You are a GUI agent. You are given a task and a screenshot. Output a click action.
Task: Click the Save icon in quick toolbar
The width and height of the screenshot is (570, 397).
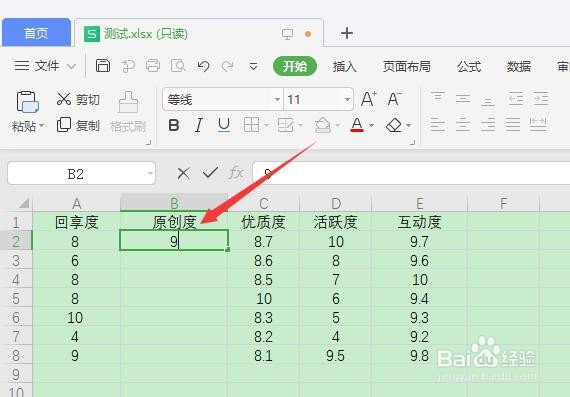click(x=103, y=66)
